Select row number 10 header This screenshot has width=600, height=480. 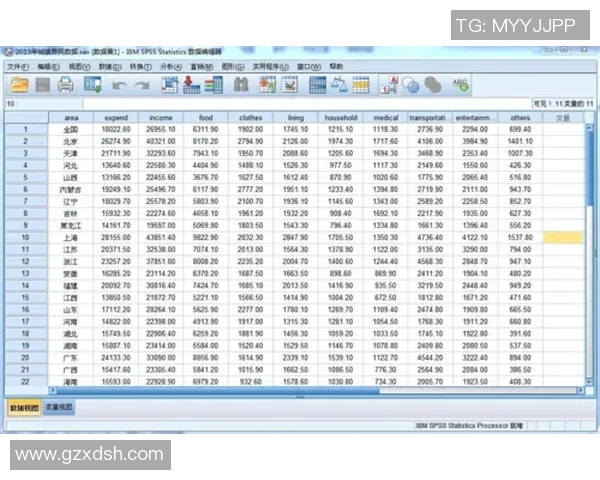click(x=22, y=238)
